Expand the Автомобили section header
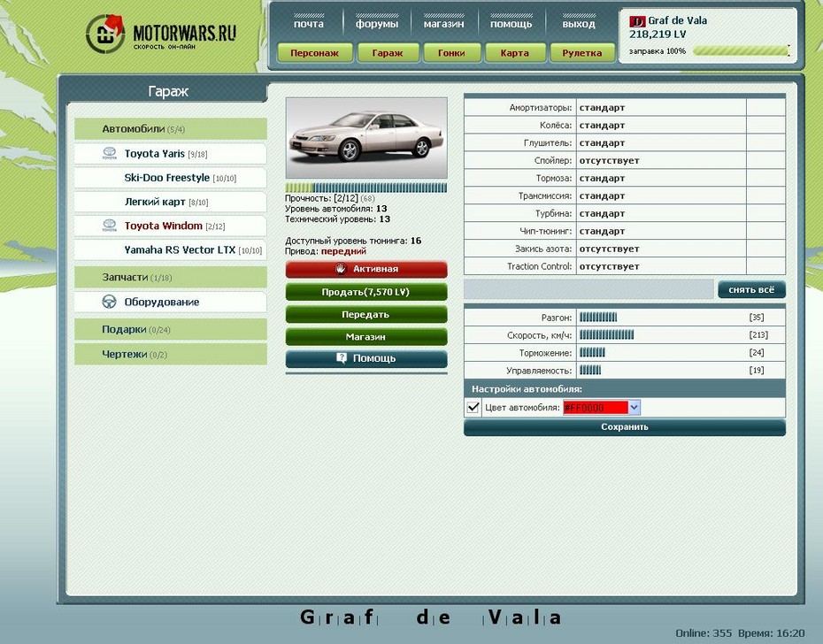This screenshot has width=823, height=644. 171,129
